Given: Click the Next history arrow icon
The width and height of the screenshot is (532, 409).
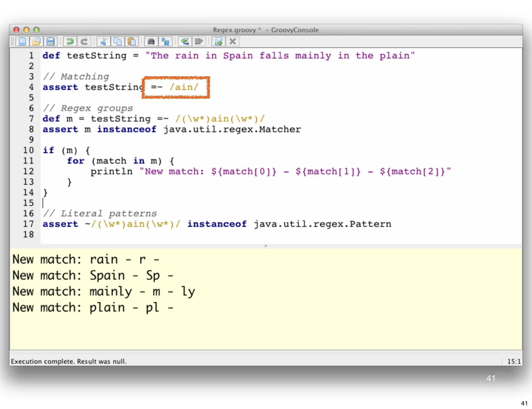Looking at the screenshot, I should coord(199,42).
